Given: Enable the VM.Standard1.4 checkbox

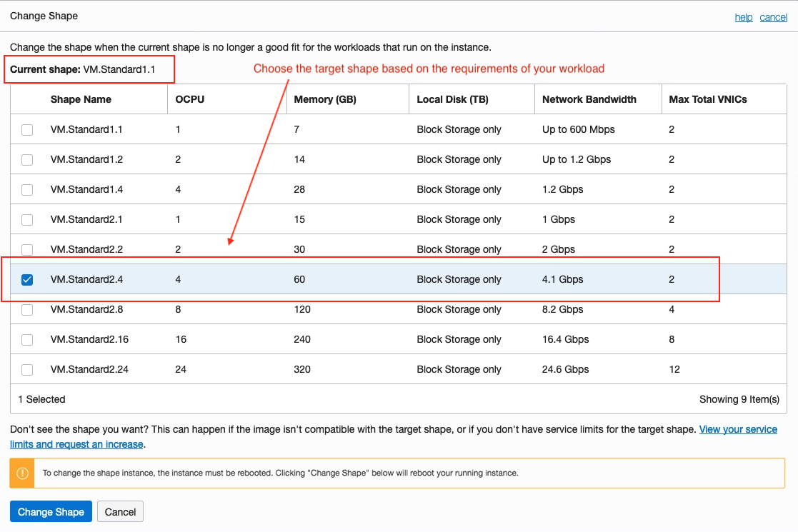Looking at the screenshot, I should (26, 189).
